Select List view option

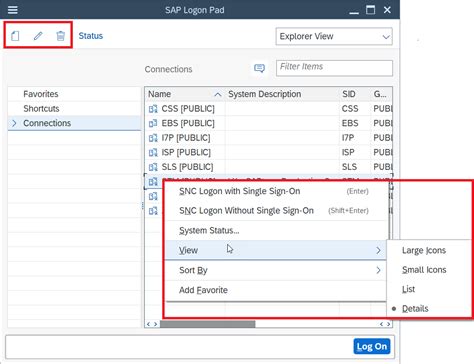408,289
